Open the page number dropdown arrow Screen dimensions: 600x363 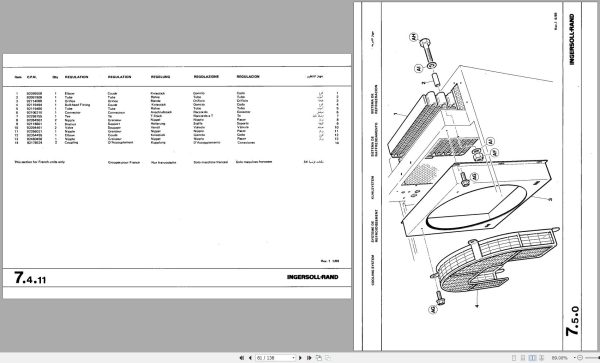pyautogui.click(x=294, y=358)
